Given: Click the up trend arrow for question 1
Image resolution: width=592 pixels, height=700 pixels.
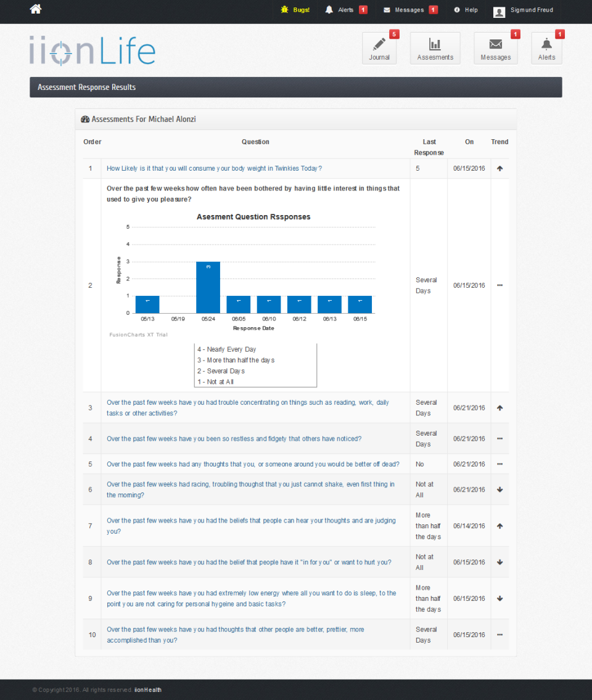Looking at the screenshot, I should (x=500, y=168).
